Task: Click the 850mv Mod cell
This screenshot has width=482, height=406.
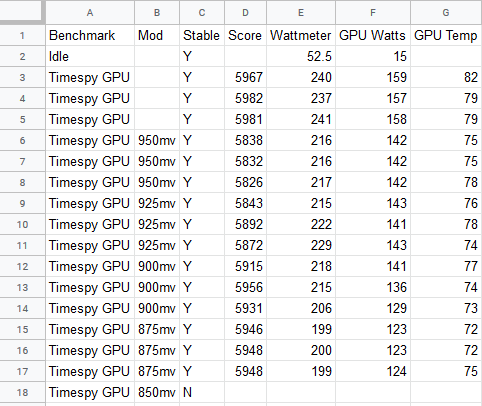Action: [157, 392]
